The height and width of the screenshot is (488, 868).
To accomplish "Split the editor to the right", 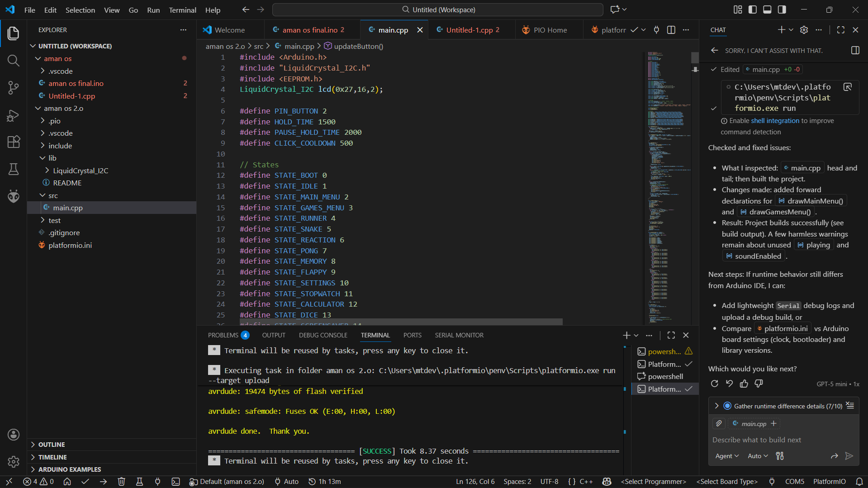I will point(671,30).
